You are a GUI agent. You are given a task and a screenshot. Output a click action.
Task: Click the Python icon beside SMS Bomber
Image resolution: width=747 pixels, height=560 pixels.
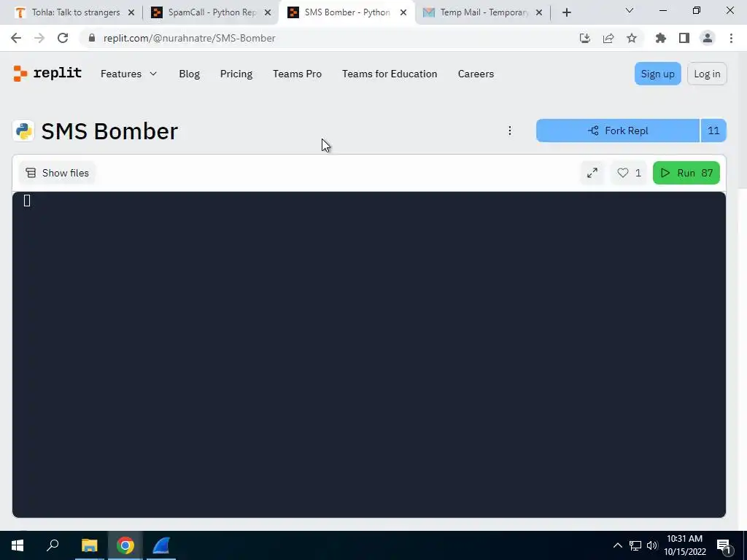click(x=23, y=131)
